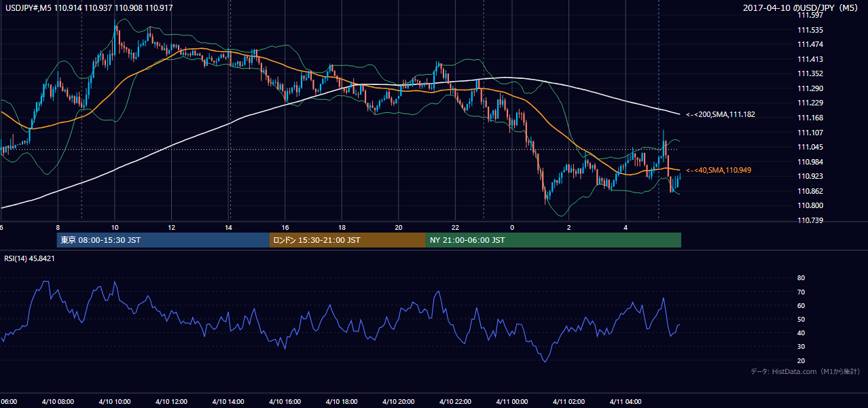The width and height of the screenshot is (868, 408).
Task: Click the 4/11 04:00 time axis label
Action: point(626,402)
